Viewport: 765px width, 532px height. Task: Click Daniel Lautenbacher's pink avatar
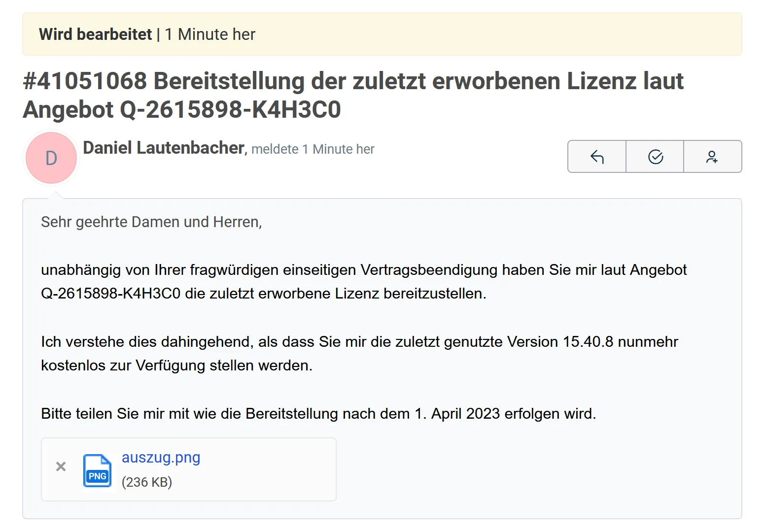pyautogui.click(x=51, y=158)
